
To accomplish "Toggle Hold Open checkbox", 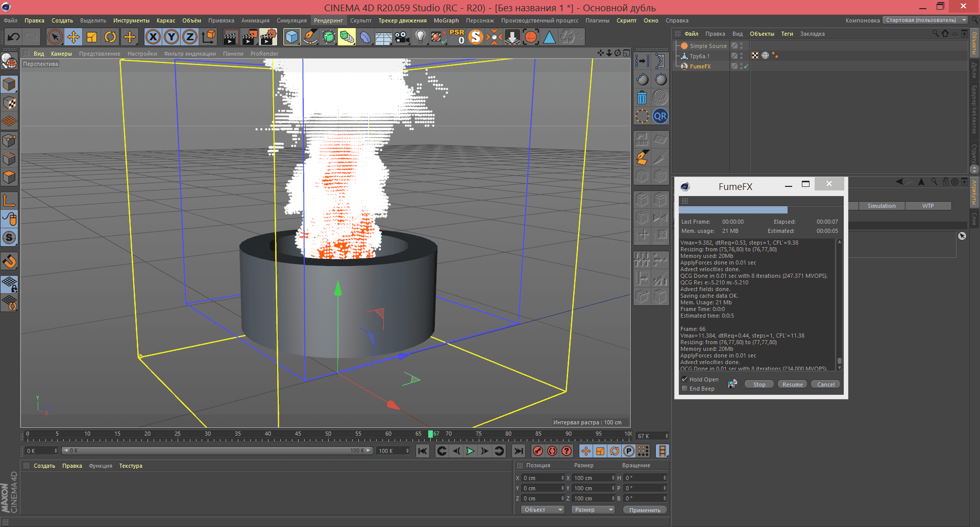I will click(x=684, y=379).
